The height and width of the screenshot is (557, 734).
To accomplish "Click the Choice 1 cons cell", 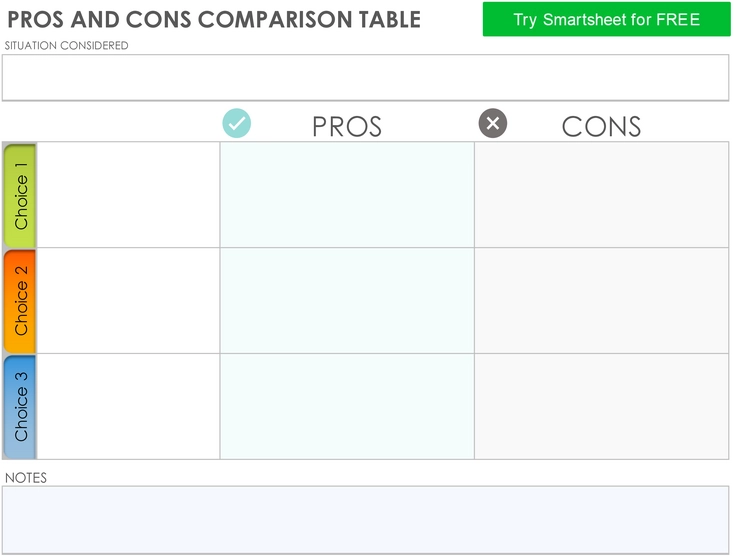I will click(x=602, y=195).
